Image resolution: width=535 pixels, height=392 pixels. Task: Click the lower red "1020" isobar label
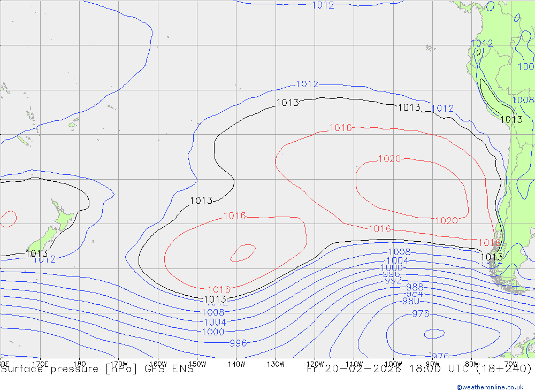(x=447, y=221)
